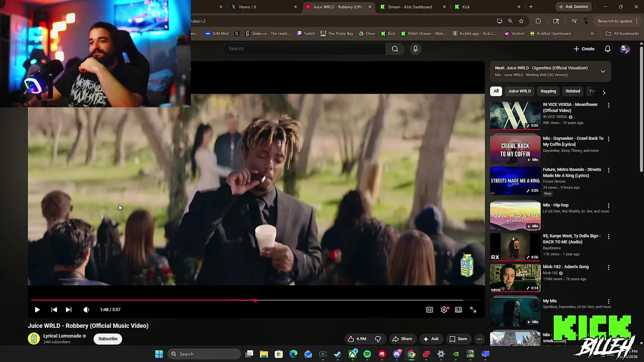Image resolution: width=644 pixels, height=362 pixels.
Task: Open menu for Crawl Back To My Coffin mix
Action: [608, 139]
